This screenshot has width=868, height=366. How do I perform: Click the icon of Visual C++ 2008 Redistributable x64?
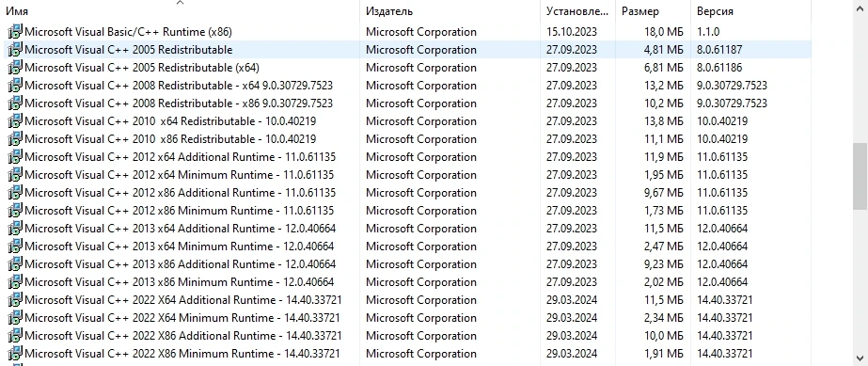click(x=15, y=86)
